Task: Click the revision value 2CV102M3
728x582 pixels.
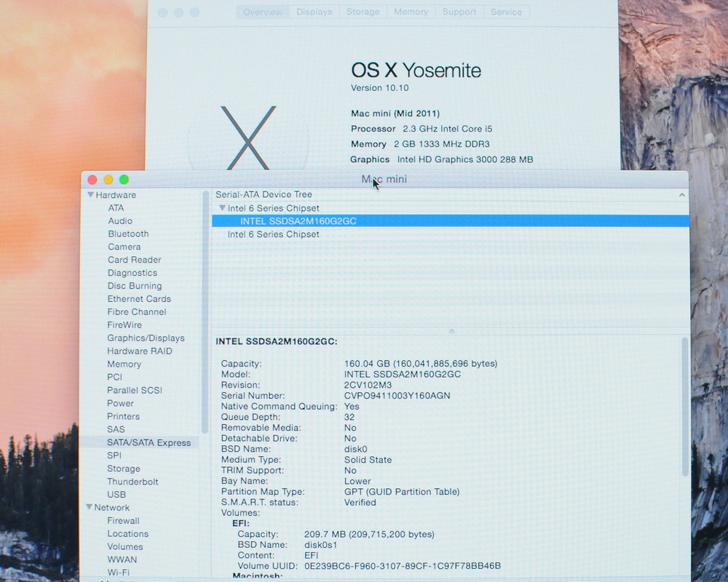Action: pos(368,386)
